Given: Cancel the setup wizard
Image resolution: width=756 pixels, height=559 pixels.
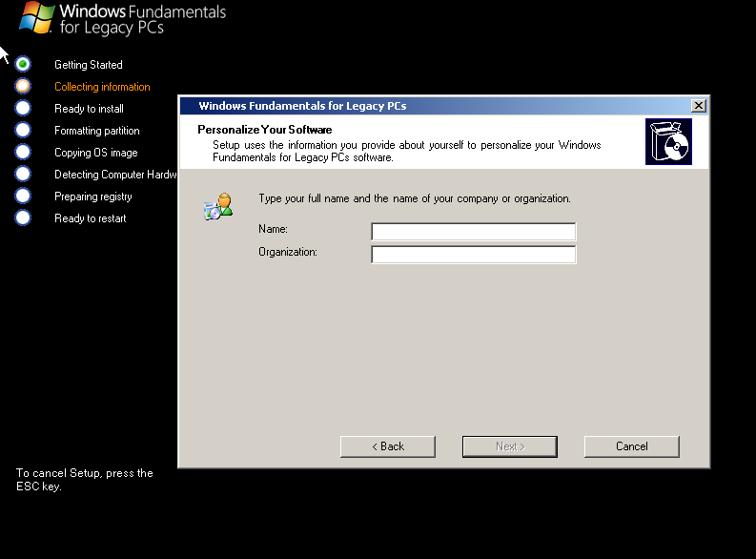Looking at the screenshot, I should tap(632, 446).
